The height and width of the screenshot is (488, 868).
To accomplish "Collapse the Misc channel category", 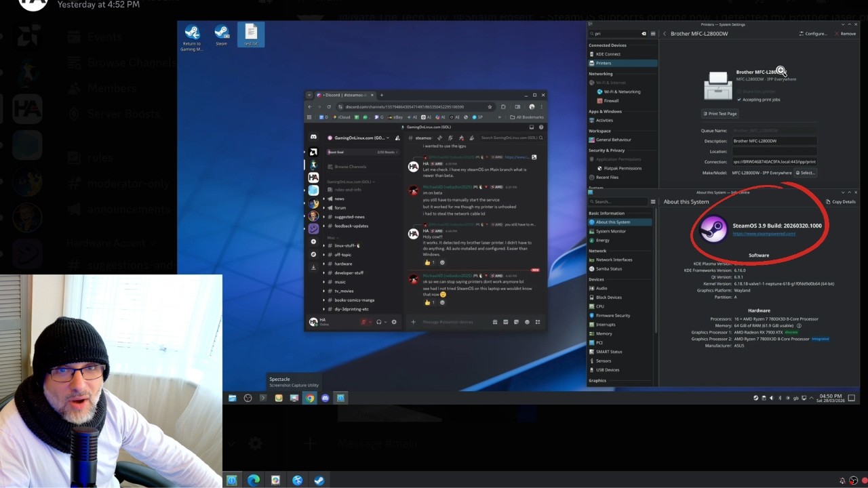I will [332, 238].
